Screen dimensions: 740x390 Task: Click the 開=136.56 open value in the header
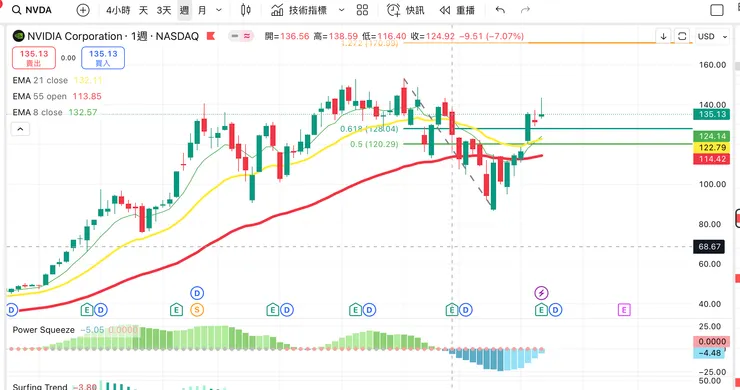pyautogui.click(x=287, y=36)
